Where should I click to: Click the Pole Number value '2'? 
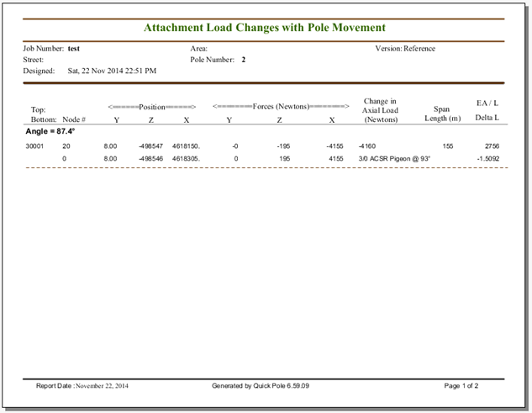pos(243,60)
